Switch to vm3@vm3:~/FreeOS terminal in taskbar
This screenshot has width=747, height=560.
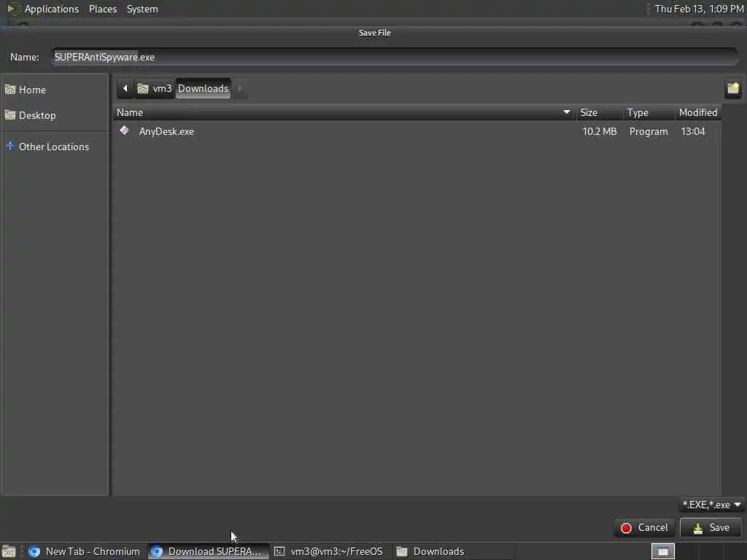point(330,551)
